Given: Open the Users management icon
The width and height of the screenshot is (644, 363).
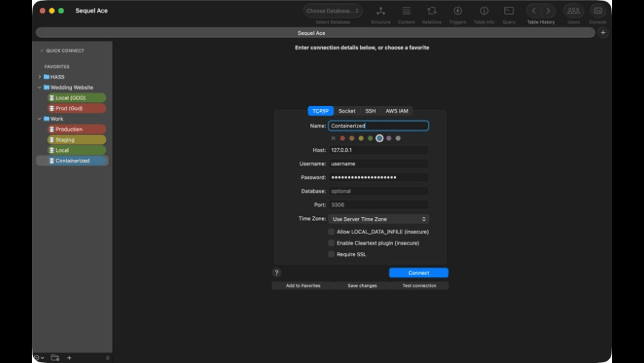Looking at the screenshot, I should click(x=574, y=11).
